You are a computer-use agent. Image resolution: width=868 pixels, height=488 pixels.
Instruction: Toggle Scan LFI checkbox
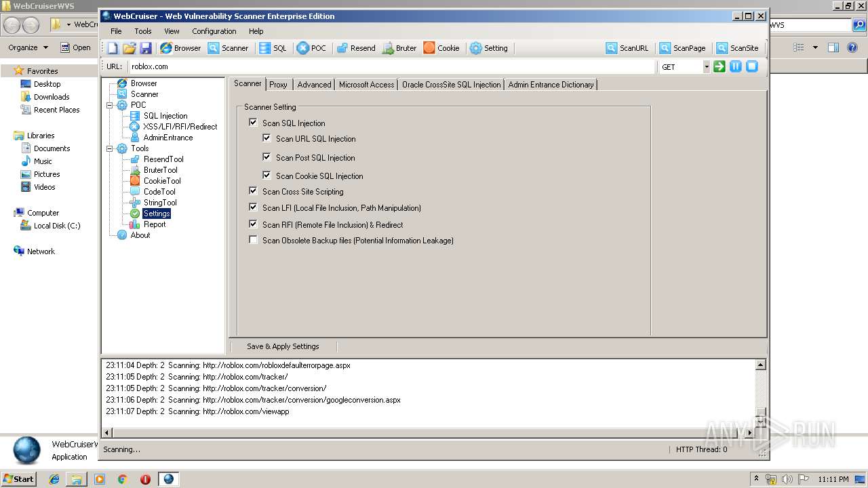click(x=254, y=207)
